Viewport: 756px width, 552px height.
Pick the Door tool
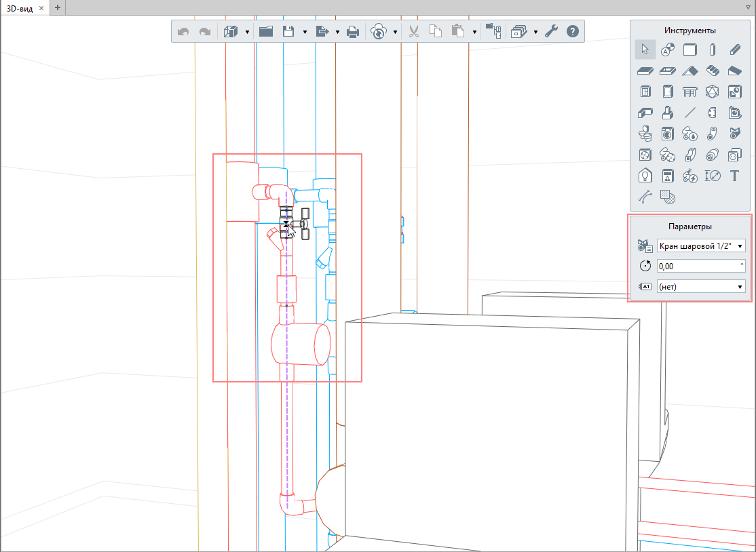[x=667, y=92]
